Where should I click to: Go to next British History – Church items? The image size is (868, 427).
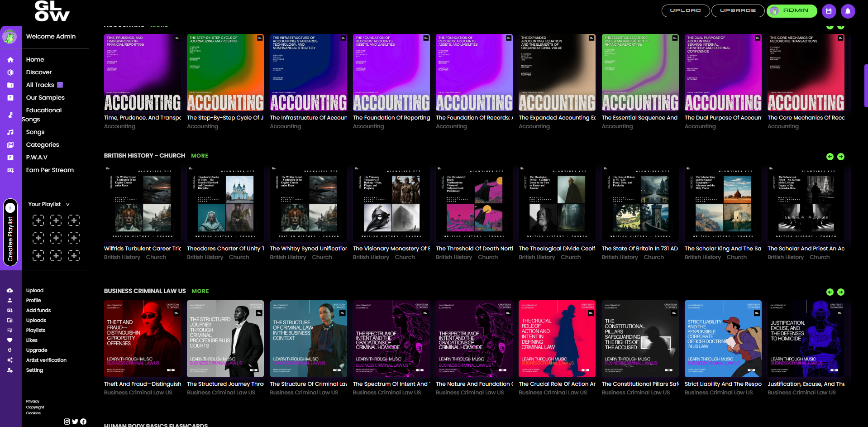click(841, 157)
